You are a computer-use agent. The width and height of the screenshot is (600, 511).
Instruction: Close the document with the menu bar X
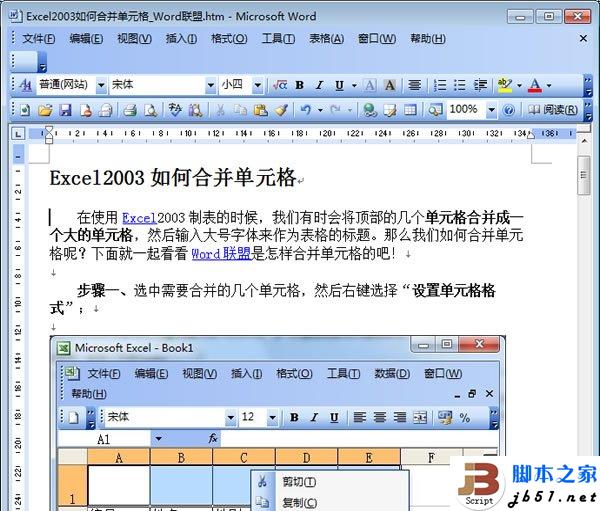584,38
